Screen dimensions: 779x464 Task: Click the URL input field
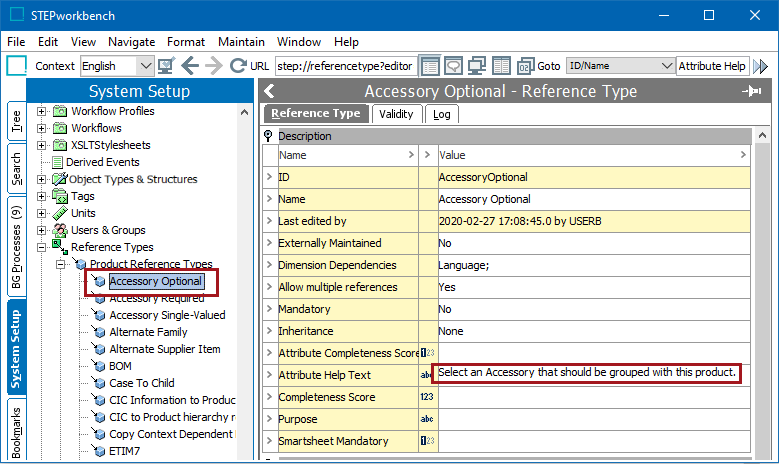(343, 66)
